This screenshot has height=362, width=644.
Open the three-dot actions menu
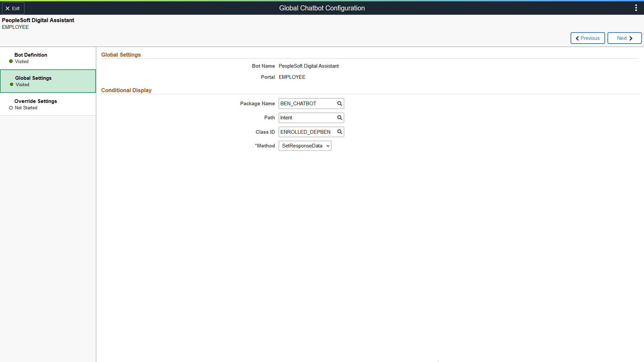tap(636, 7)
